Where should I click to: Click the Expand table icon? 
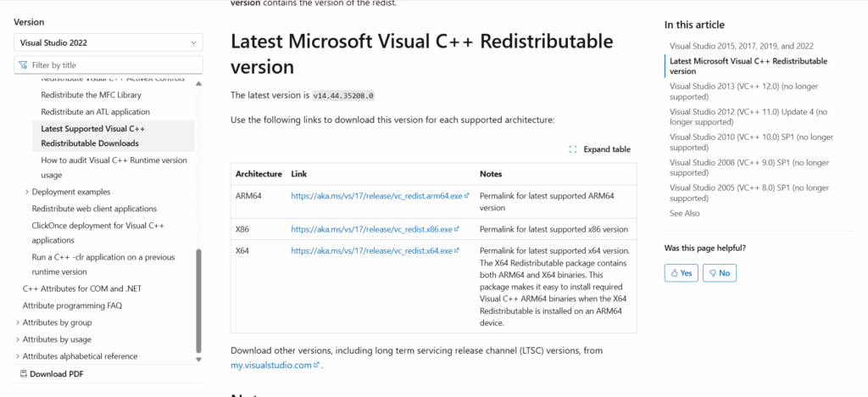(x=573, y=149)
